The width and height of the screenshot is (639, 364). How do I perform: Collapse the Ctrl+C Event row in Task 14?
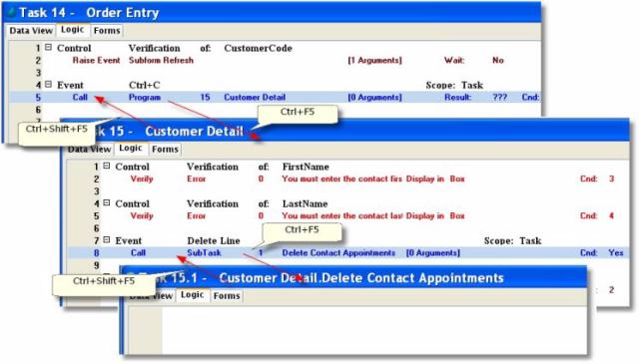(x=49, y=85)
